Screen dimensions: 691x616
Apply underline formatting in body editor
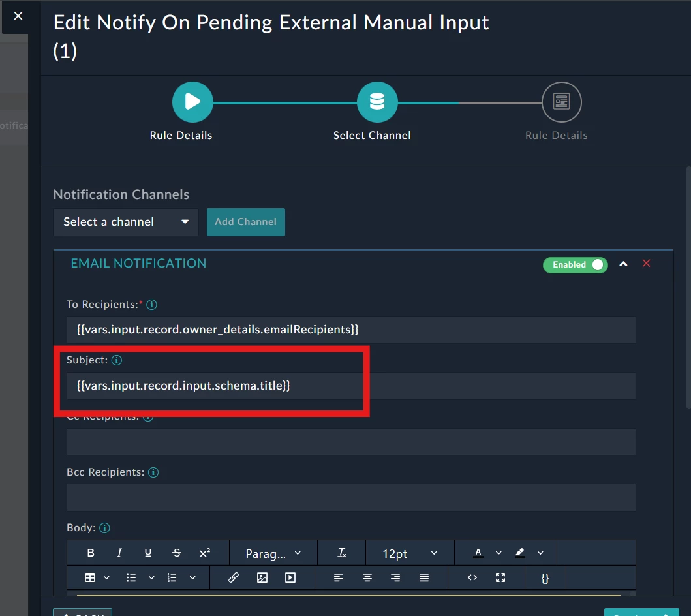pyautogui.click(x=148, y=553)
